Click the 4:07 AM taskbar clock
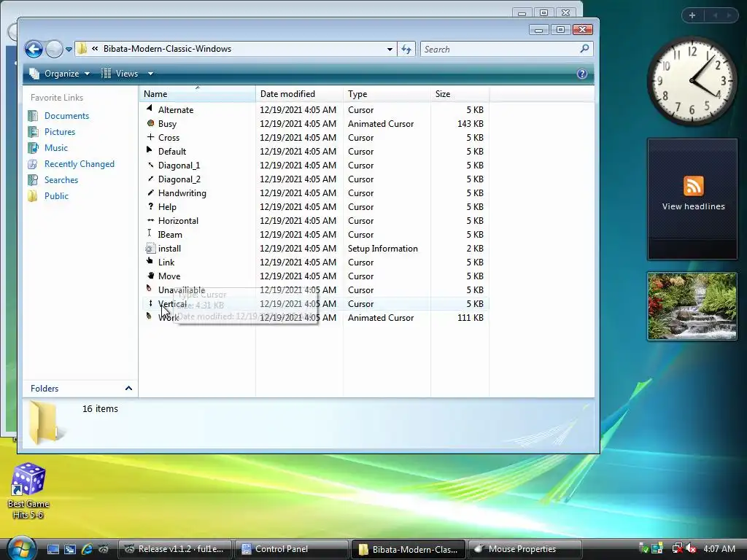 (x=719, y=549)
